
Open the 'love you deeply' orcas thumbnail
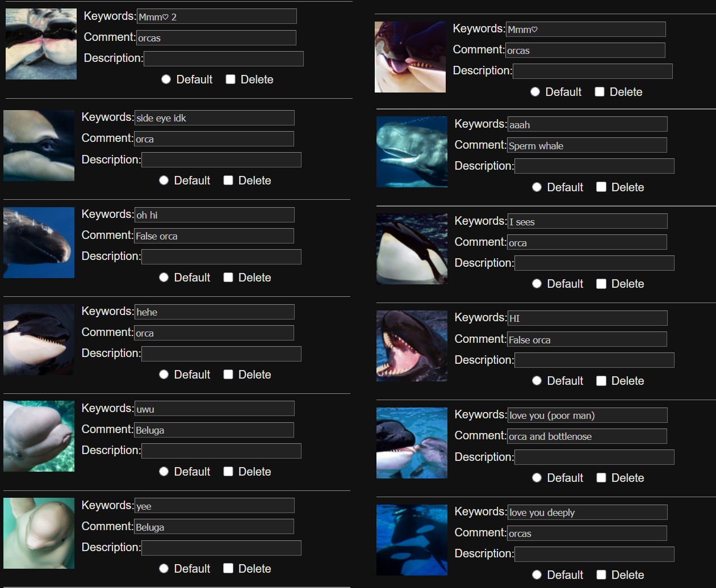point(412,540)
